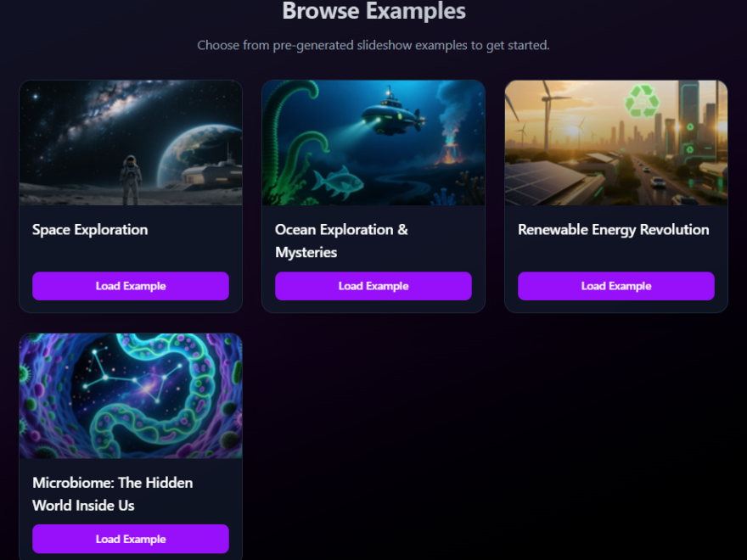Click the pre-generated slideshow examples description text
This screenshot has width=747, height=560.
pyautogui.click(x=373, y=45)
